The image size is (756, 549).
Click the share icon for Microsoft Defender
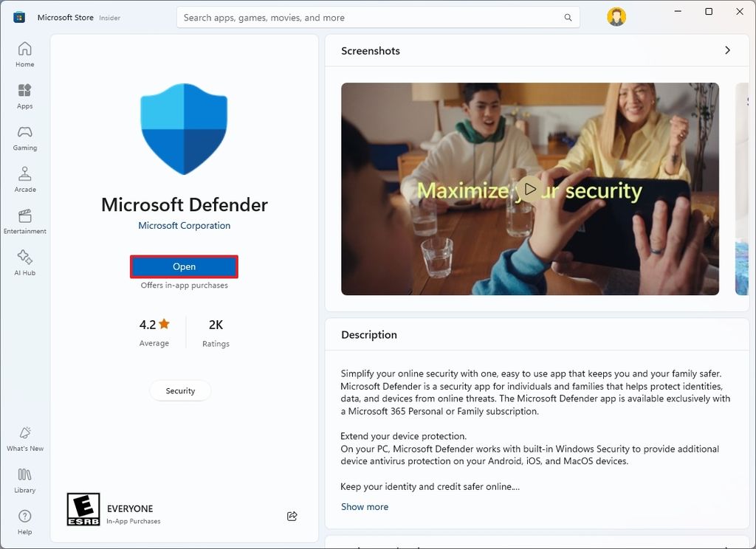pyautogui.click(x=292, y=516)
